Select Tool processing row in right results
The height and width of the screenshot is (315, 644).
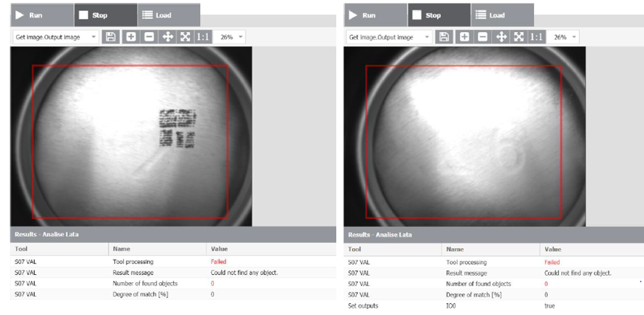point(493,262)
